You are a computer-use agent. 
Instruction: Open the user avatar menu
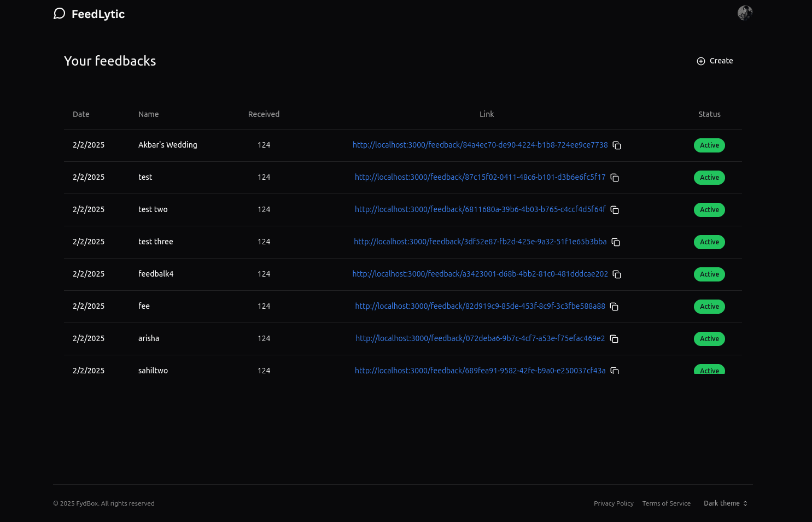coord(745,13)
